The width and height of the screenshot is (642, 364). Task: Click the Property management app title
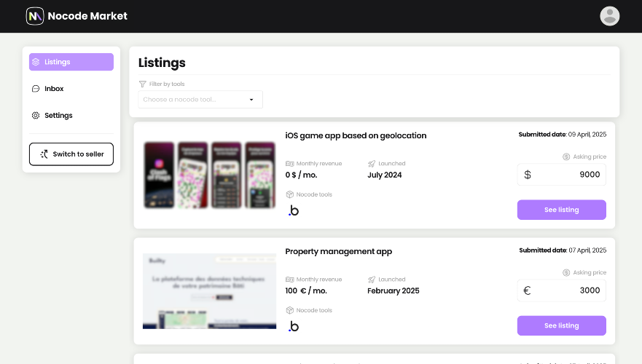[x=339, y=252]
